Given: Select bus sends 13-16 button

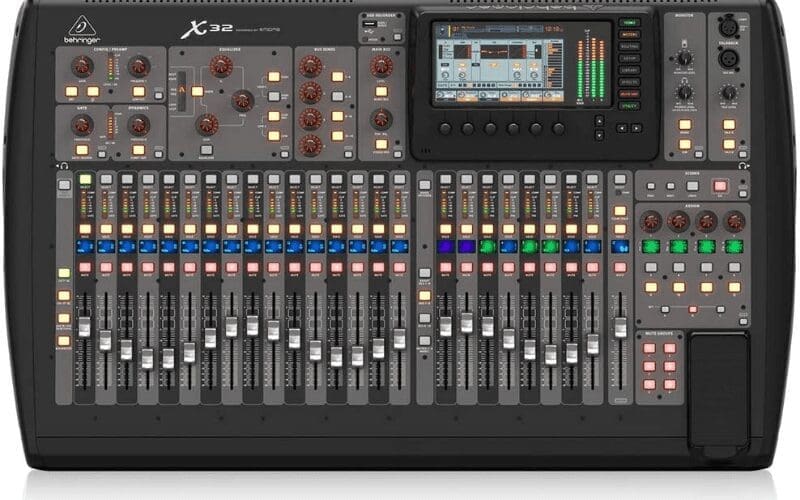Looking at the screenshot, I should (x=337, y=136).
